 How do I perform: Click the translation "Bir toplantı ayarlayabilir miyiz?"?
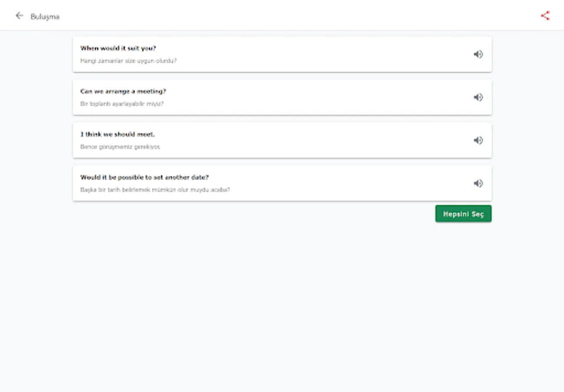click(122, 104)
